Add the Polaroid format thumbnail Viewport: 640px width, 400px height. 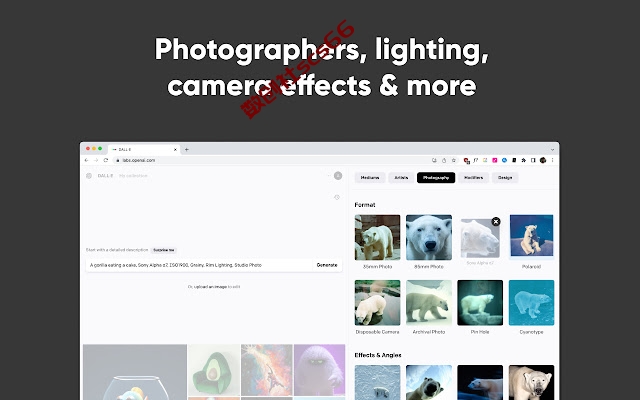click(531, 236)
